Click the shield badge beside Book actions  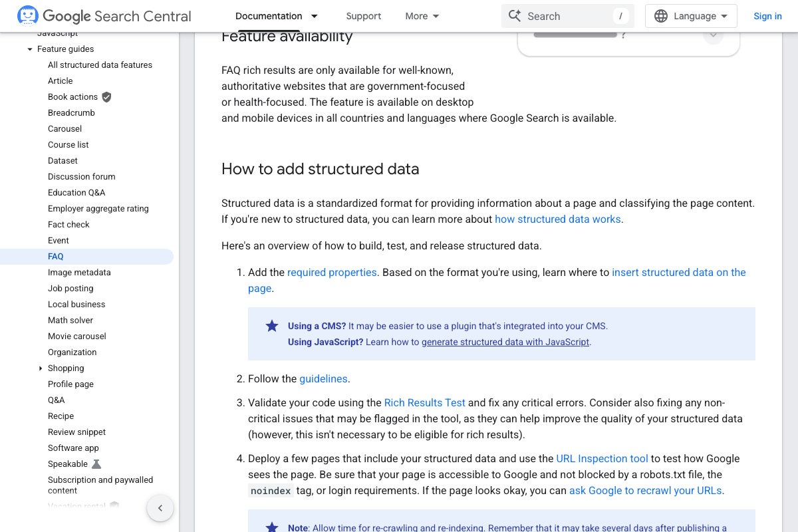coord(106,97)
